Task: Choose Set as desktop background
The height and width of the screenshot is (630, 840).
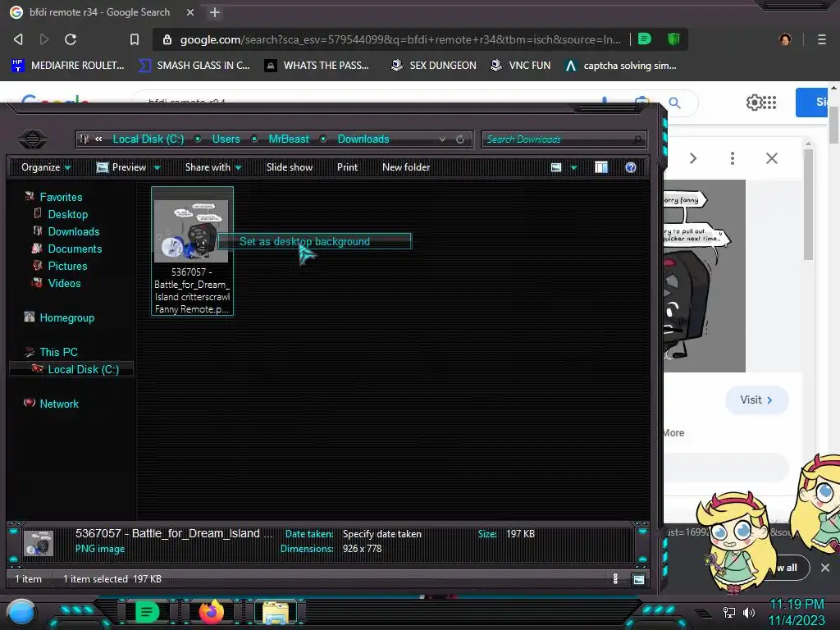Action: pos(314,242)
